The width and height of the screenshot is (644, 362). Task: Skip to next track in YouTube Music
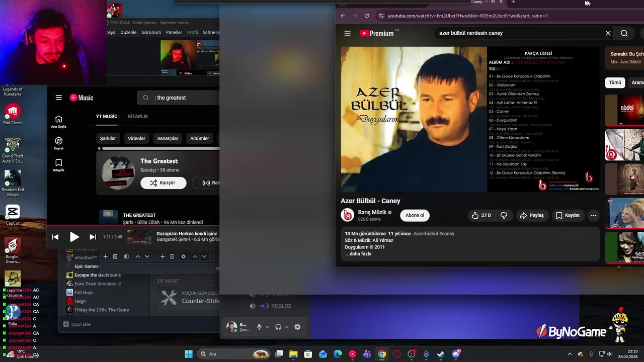(x=93, y=237)
